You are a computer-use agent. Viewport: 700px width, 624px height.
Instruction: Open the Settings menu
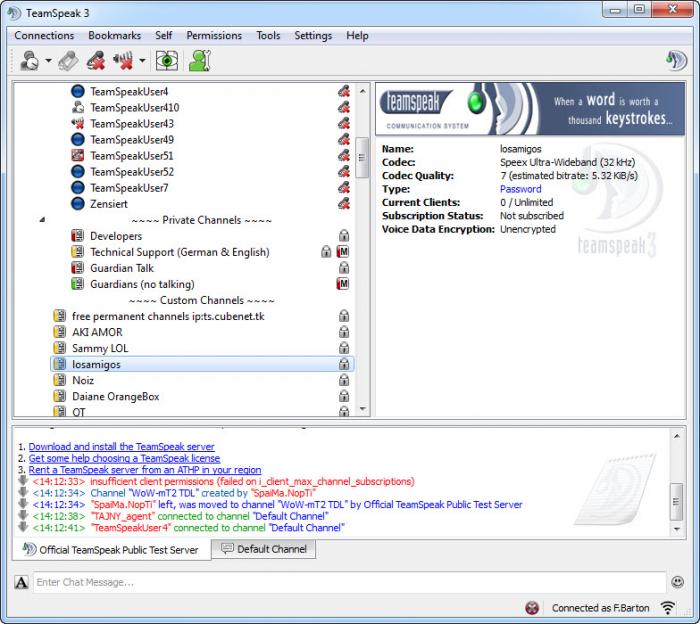tap(313, 36)
